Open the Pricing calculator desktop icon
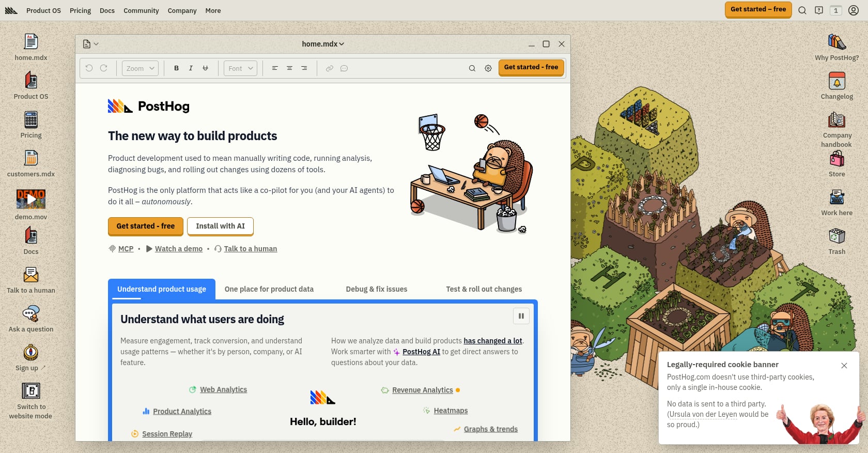This screenshot has width=868, height=453. pos(31,125)
